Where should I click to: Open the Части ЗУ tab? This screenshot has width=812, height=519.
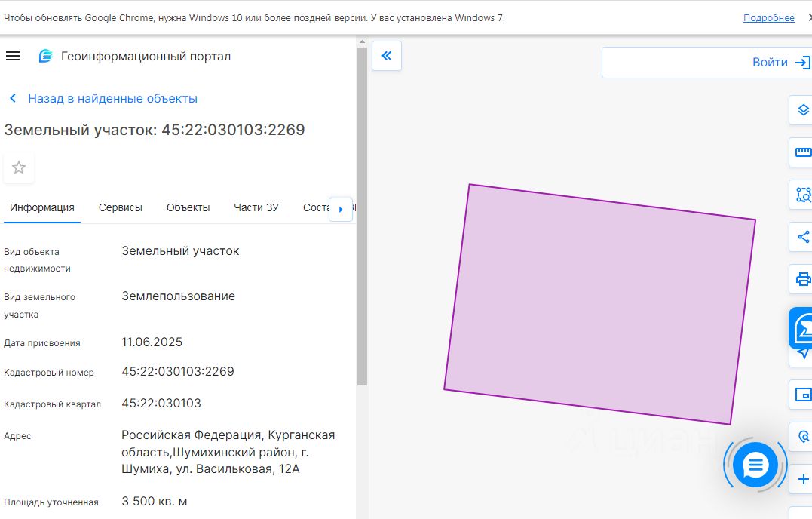coord(256,207)
